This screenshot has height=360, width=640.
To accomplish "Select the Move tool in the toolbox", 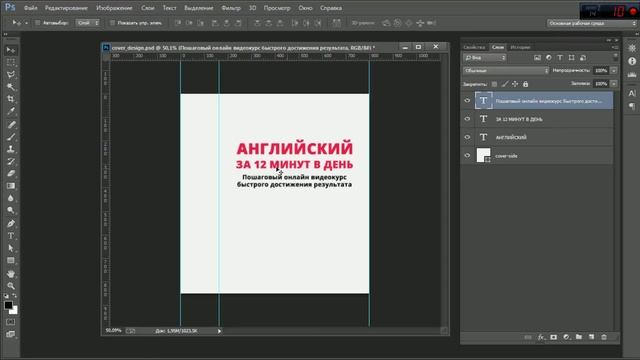I will click(x=11, y=50).
